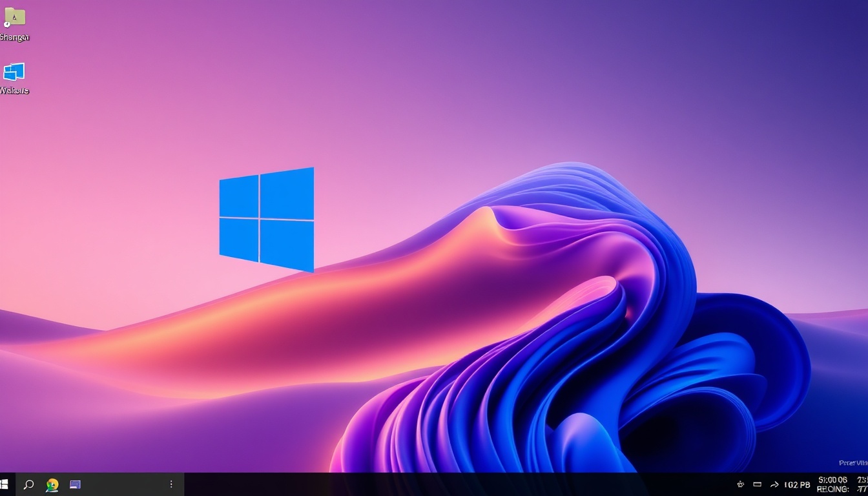Select the label under blue tiles shortcut
The height and width of the screenshot is (496, 868).
point(14,90)
